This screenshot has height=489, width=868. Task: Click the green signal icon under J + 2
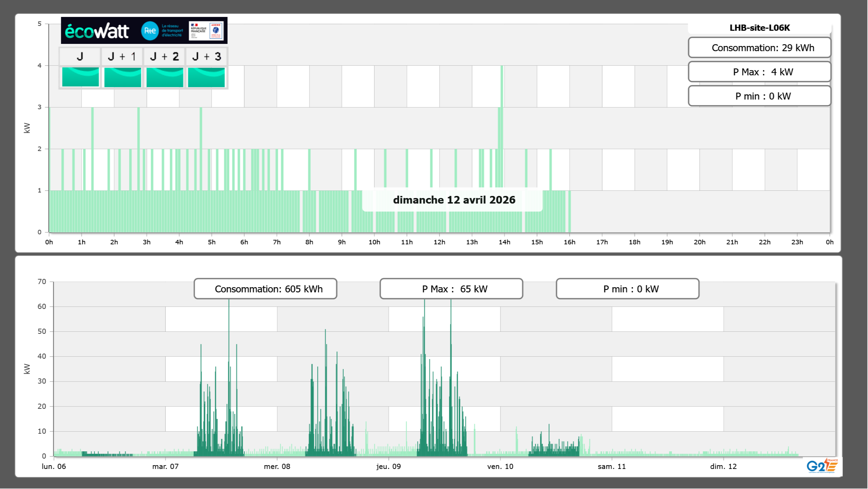click(x=165, y=77)
